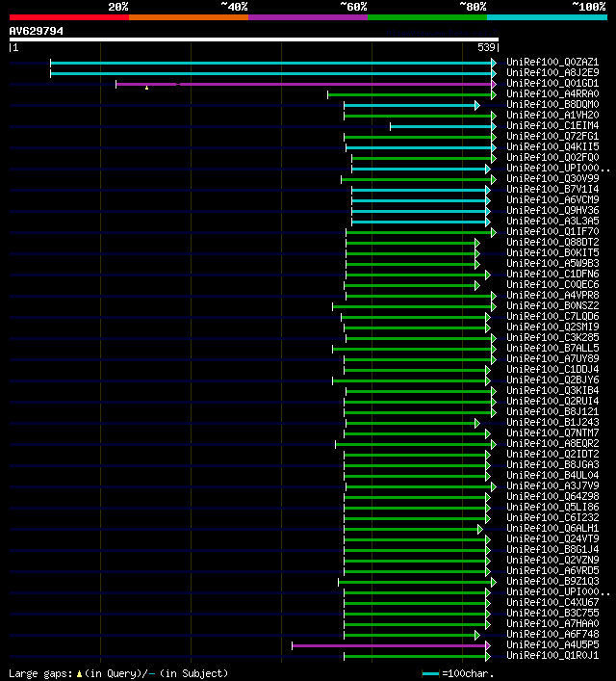Click the query end position label 539

[x=486, y=47]
